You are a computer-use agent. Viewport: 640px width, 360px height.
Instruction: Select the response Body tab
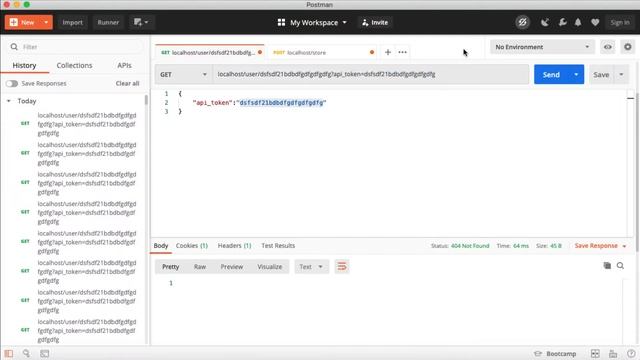tap(161, 246)
